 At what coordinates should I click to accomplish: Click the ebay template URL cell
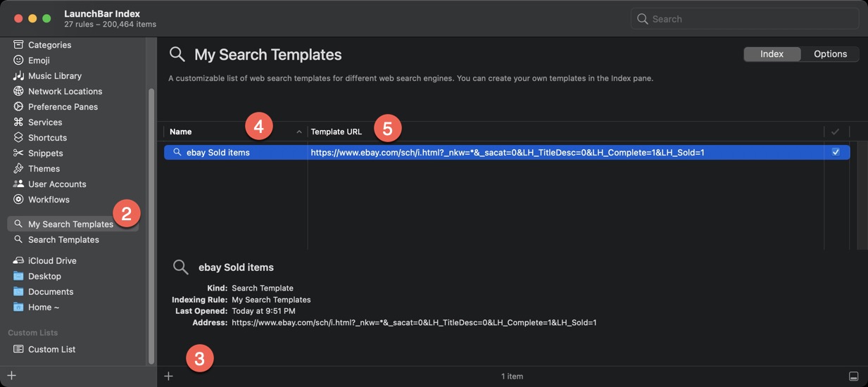pos(508,152)
